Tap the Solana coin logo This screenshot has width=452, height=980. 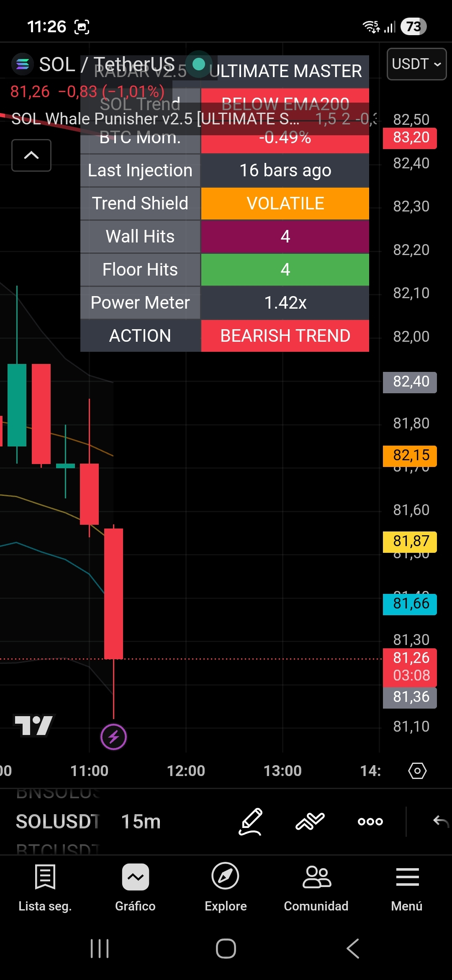coord(22,64)
